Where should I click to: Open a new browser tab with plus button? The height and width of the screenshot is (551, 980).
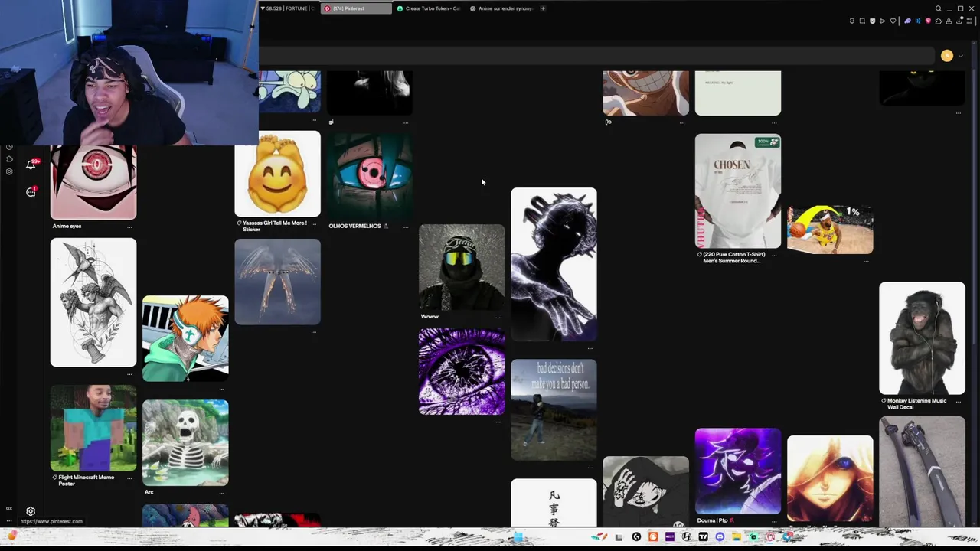tap(544, 8)
